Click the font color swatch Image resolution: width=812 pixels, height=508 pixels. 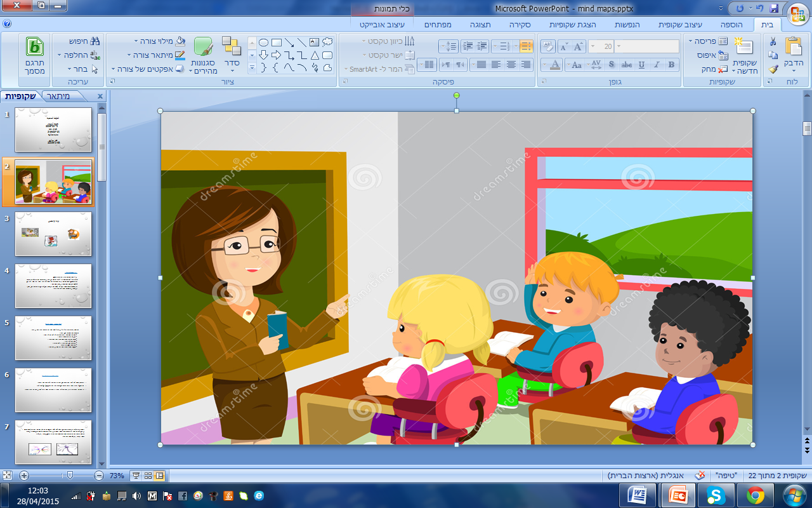(556, 65)
